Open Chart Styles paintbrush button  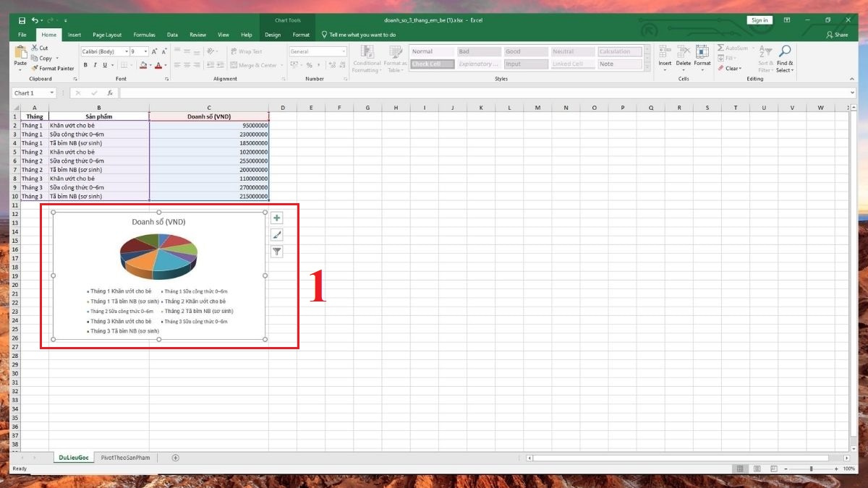coord(276,235)
